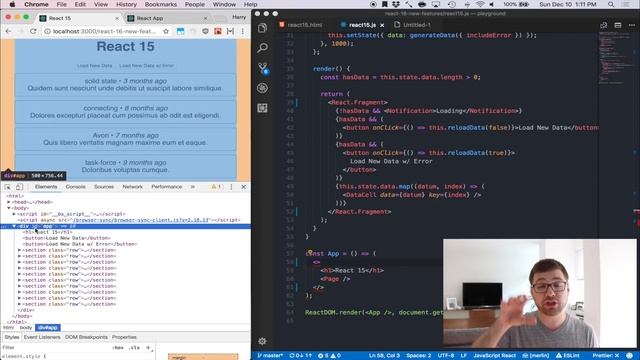Collapse the selected div app node
The image size is (640, 360).
coord(14,226)
